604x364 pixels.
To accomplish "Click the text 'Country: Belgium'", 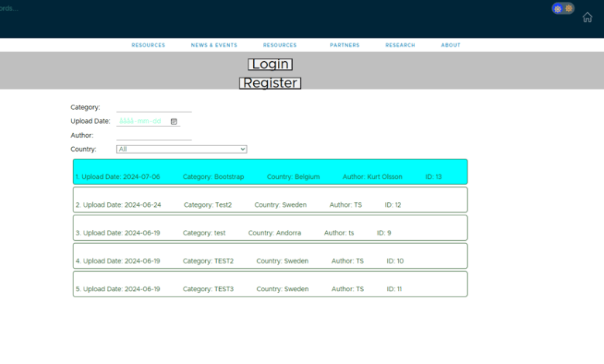I will click(293, 177).
